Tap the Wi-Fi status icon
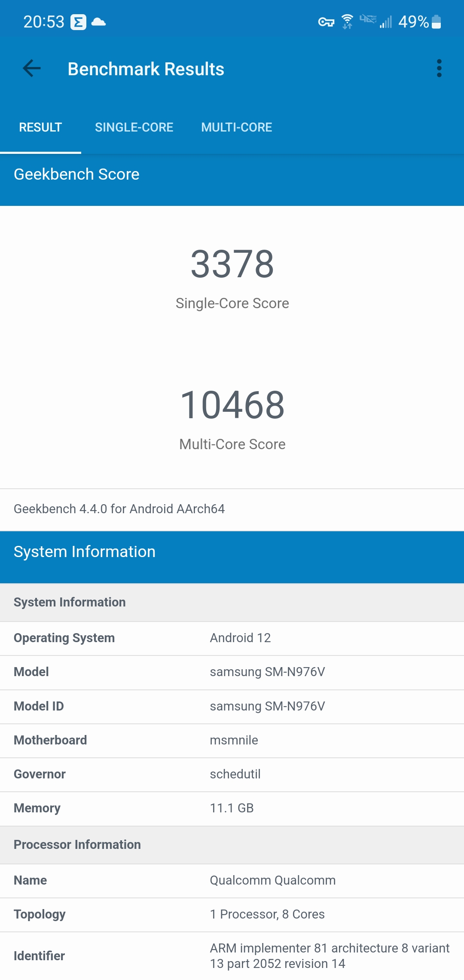 pyautogui.click(x=347, y=21)
